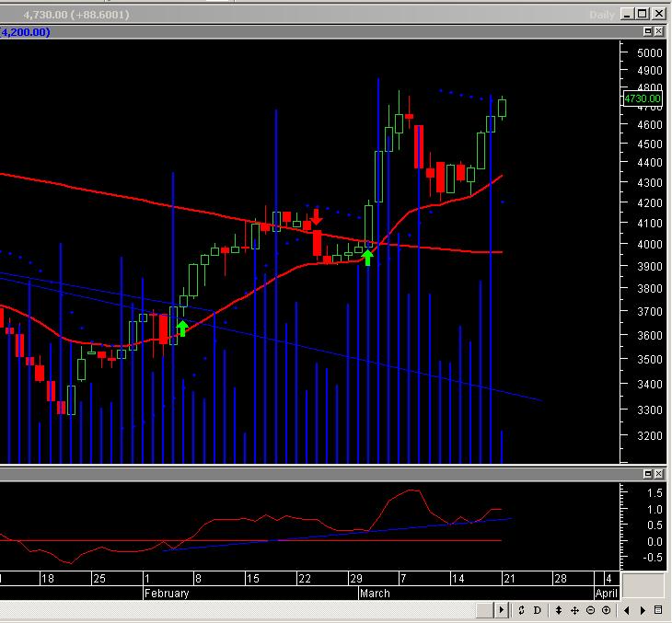Click the green 4730.00 price label
The width and height of the screenshot is (672, 623).
tap(643, 98)
